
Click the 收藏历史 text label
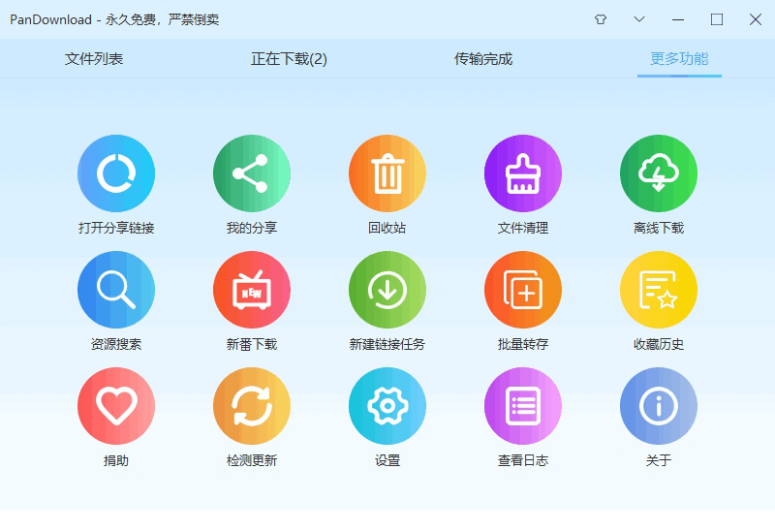659,344
